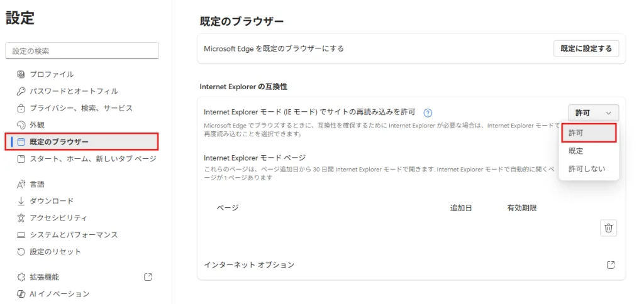
Task: Open AI イノベーション settings
Action: pyautogui.click(x=59, y=294)
